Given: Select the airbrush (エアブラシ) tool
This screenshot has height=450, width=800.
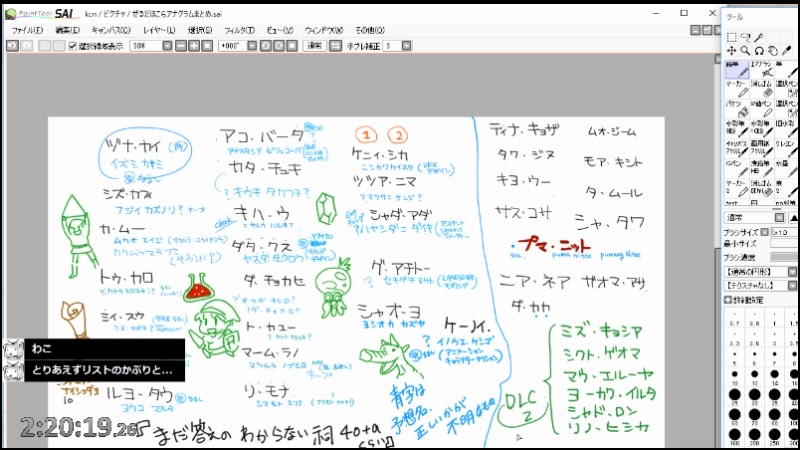Looking at the screenshot, I should pyautogui.click(x=762, y=69).
